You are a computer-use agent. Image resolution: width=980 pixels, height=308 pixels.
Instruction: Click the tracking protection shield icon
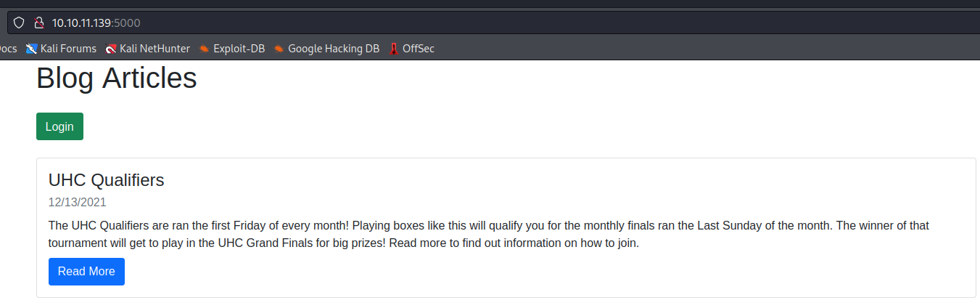[x=19, y=23]
